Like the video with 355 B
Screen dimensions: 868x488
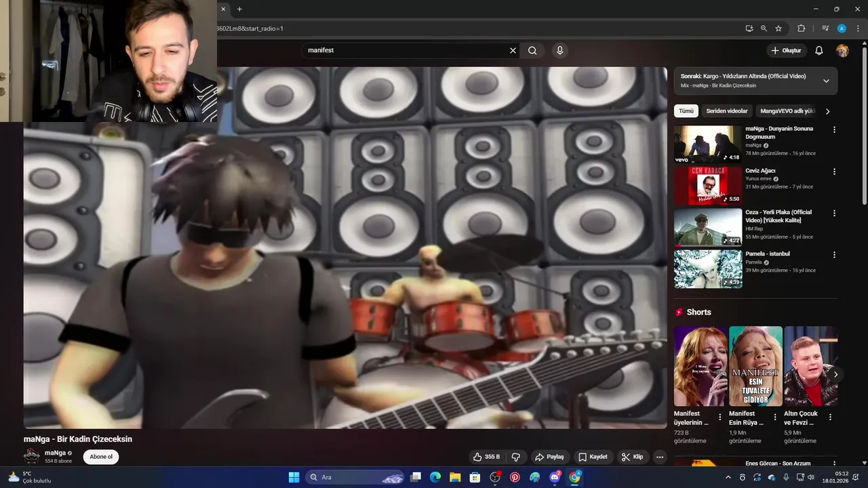click(x=486, y=457)
